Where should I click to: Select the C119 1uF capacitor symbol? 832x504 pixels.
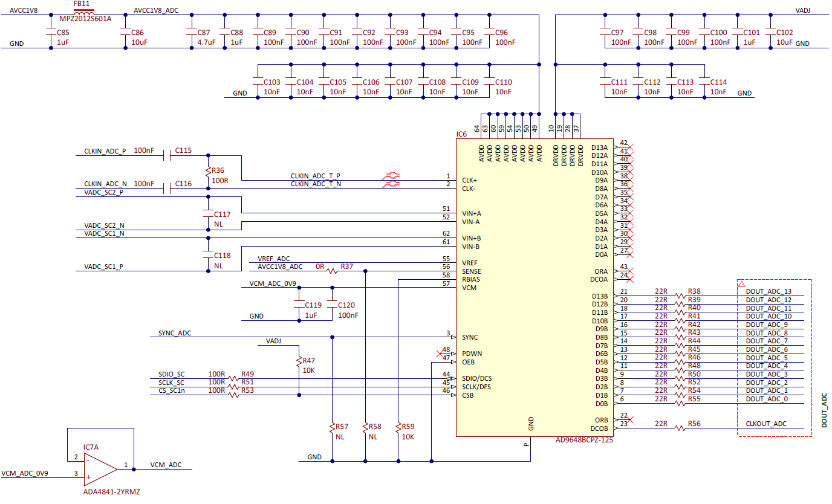pos(298,303)
